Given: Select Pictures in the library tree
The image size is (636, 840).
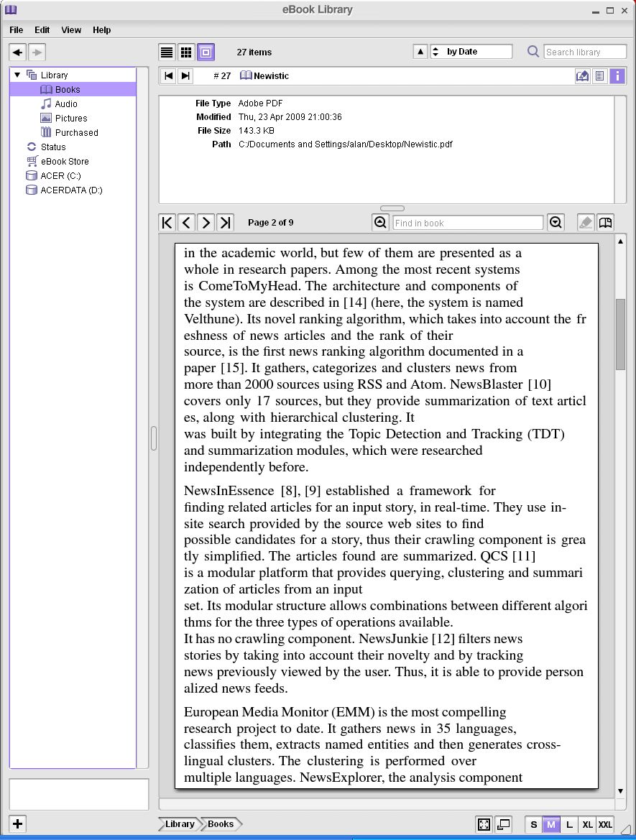Looking at the screenshot, I should 64,119.
